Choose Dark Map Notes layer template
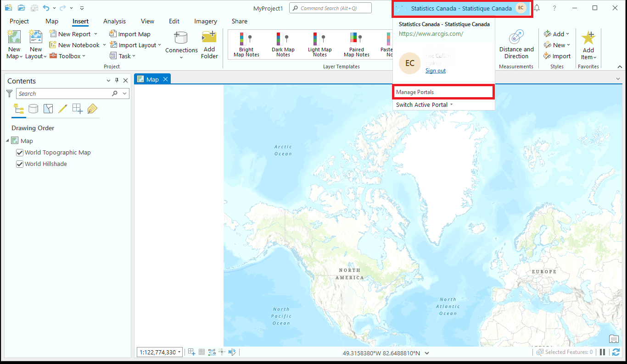 [x=283, y=44]
